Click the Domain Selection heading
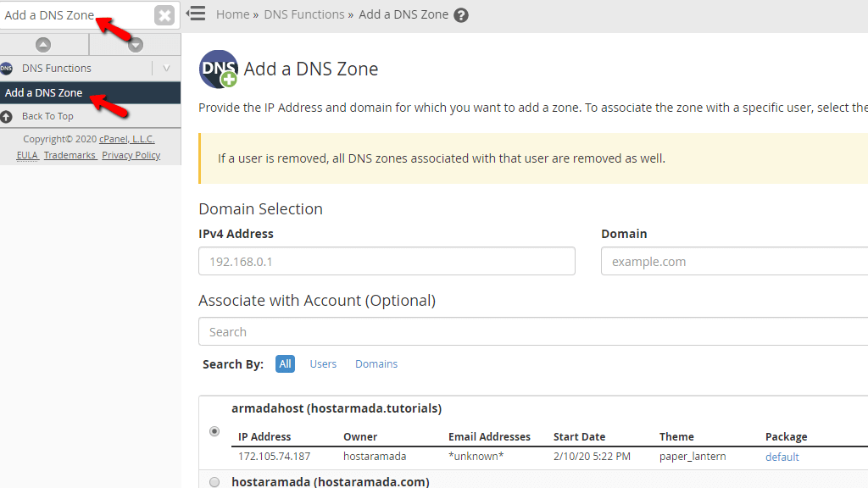The height and width of the screenshot is (488, 868). [x=261, y=208]
